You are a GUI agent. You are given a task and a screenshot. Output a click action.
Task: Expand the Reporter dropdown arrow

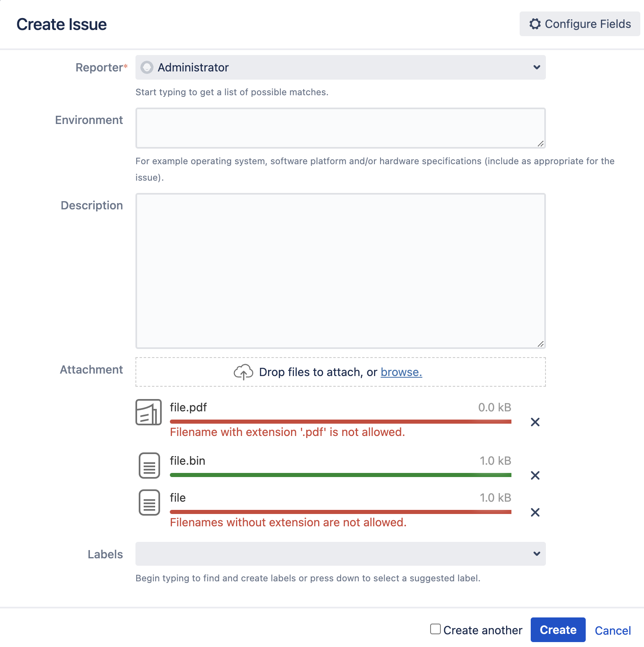coord(536,67)
